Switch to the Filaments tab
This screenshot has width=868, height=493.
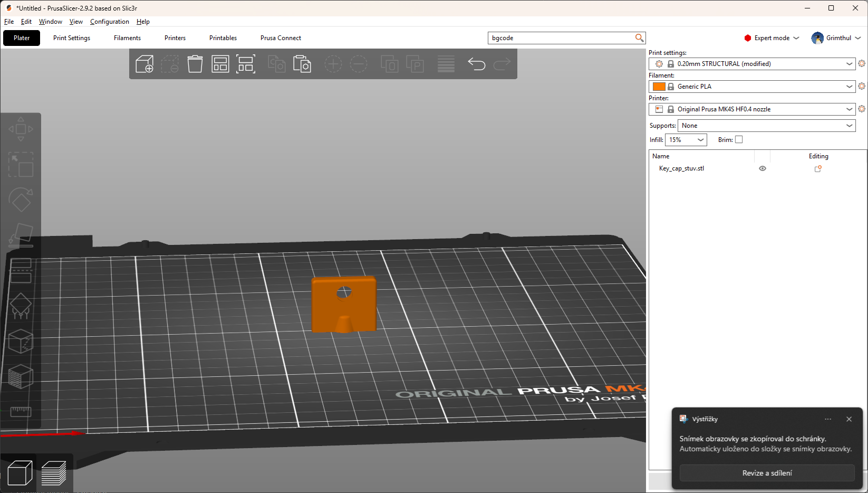[x=127, y=38]
